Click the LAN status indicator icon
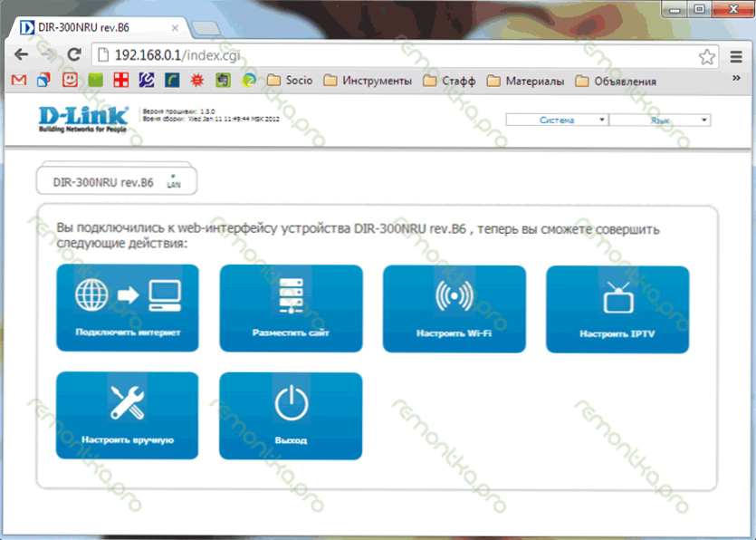Image resolution: width=756 pixels, height=540 pixels. click(x=174, y=182)
